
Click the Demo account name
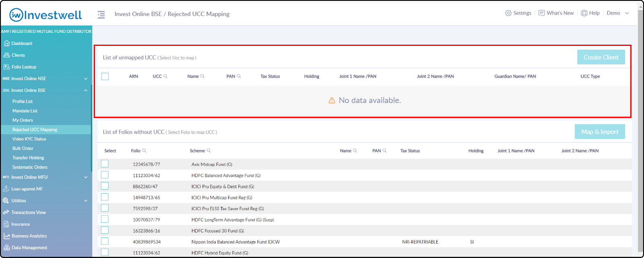613,13
